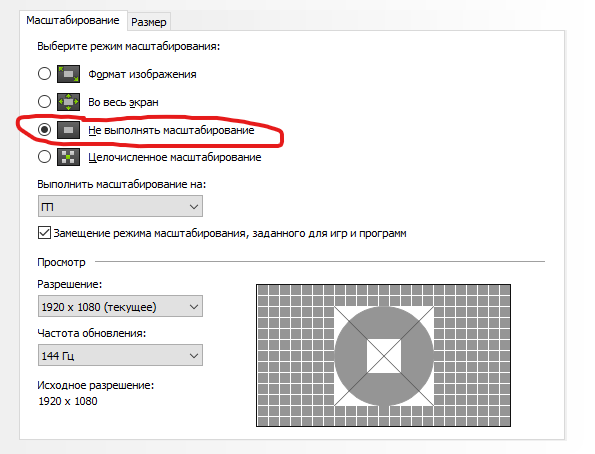This screenshot has height=454, width=595.
Task: Click the Выберите режим масштабирования heading
Action: point(129,47)
